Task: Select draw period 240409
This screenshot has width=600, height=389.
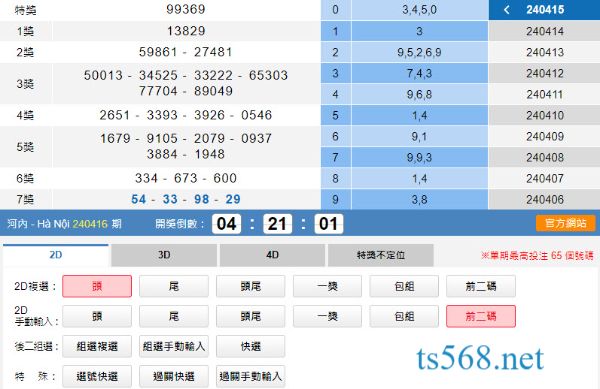Action: tap(545, 136)
